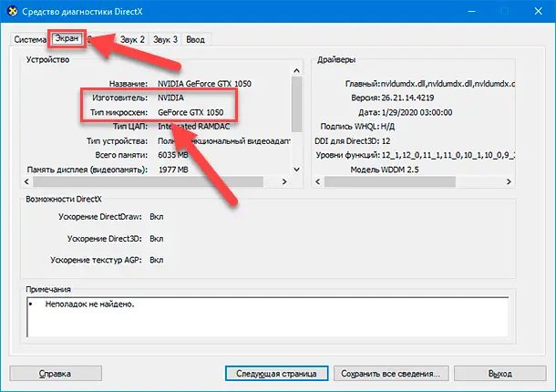The image size is (556, 392).
Task: Click the manufacturer value 'NVIDIA'
Action: pyautogui.click(x=171, y=98)
